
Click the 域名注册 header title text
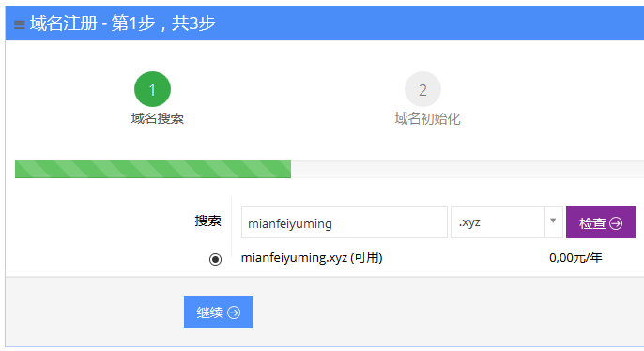tap(64, 23)
